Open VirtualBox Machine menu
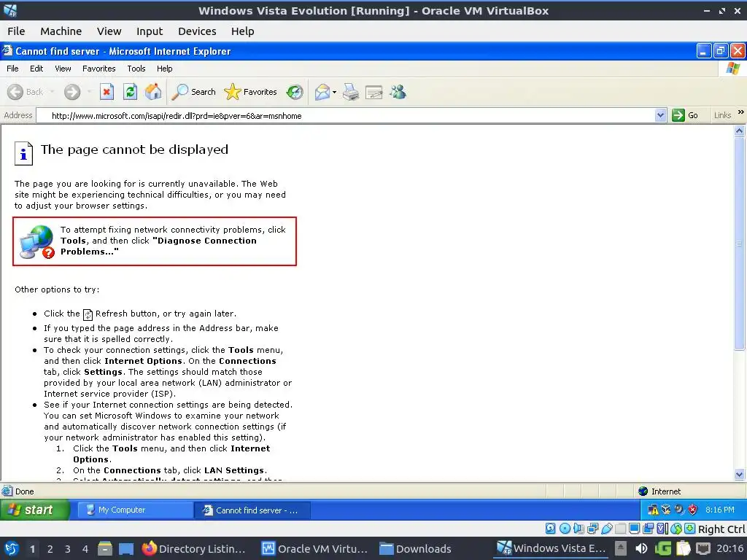Viewport: 747px width, 560px height. pos(61,31)
